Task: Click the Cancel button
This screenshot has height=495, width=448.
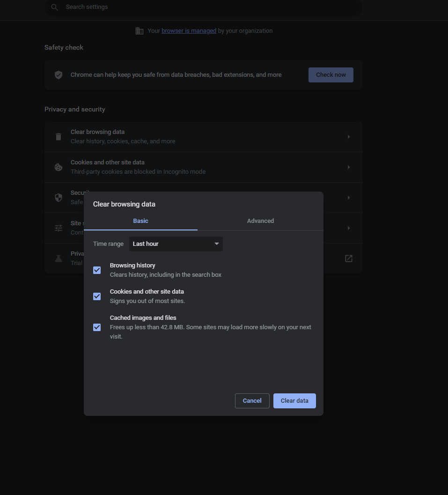Action: point(252,400)
